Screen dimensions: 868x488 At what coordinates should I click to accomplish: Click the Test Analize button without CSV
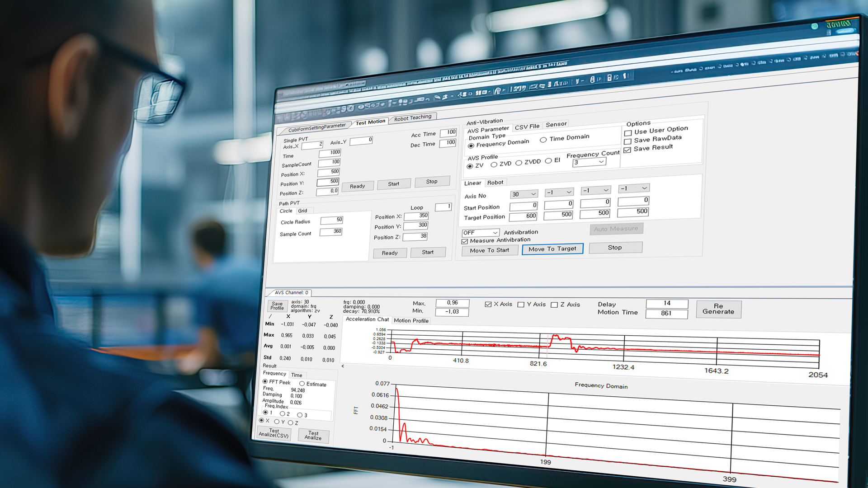[x=313, y=435]
